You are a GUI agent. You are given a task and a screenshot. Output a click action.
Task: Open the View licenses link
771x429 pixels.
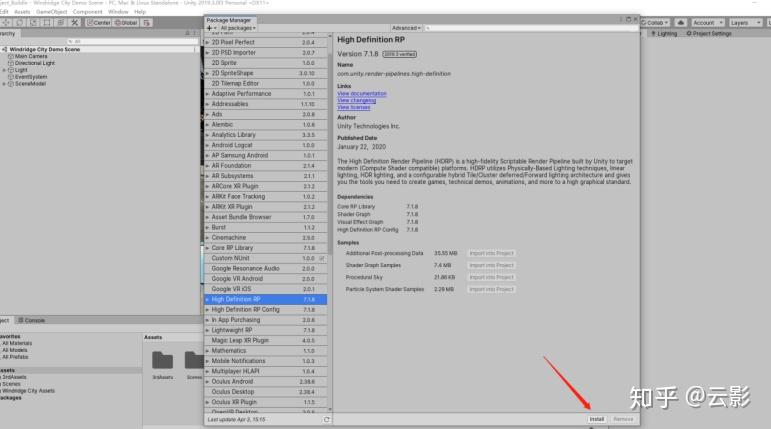click(354, 107)
